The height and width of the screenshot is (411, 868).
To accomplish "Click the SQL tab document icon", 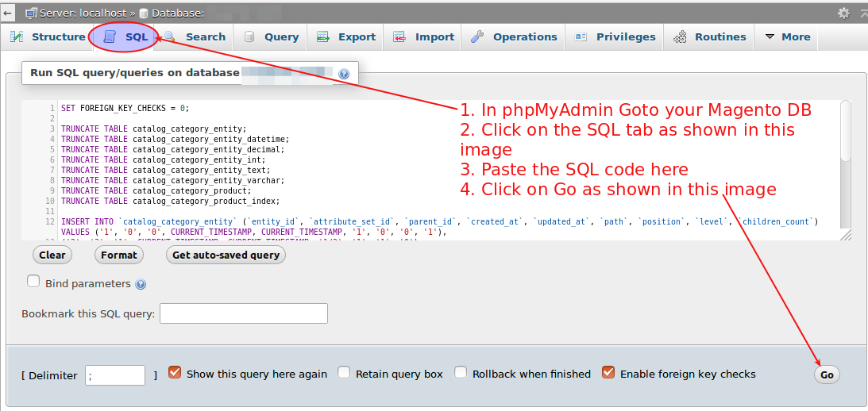I will pyautogui.click(x=110, y=37).
